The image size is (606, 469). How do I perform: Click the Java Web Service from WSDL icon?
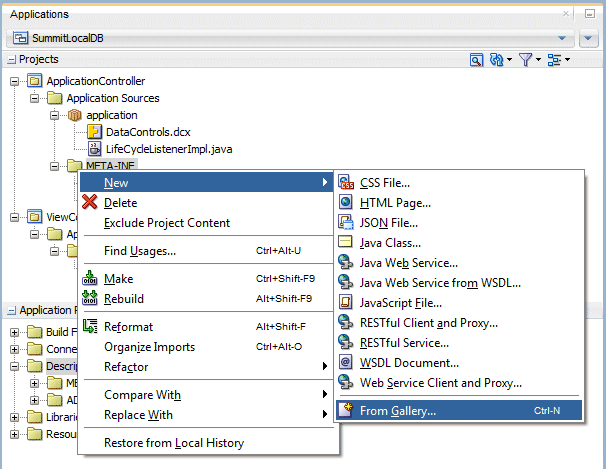point(346,282)
